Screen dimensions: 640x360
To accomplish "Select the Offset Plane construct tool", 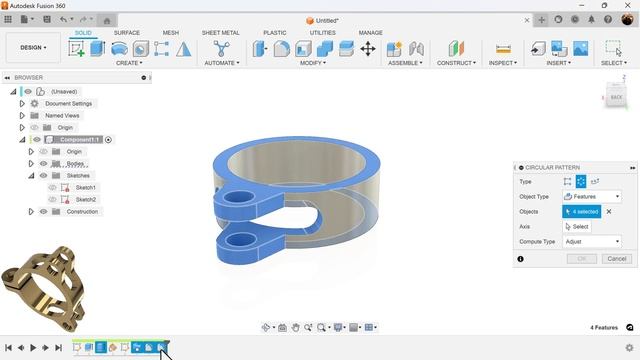I will pyautogui.click(x=456, y=49).
